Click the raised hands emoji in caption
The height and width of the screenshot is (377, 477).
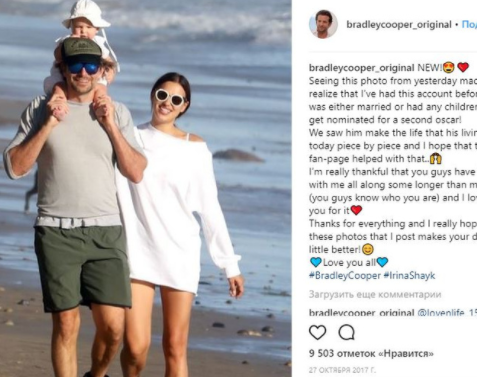(436, 159)
